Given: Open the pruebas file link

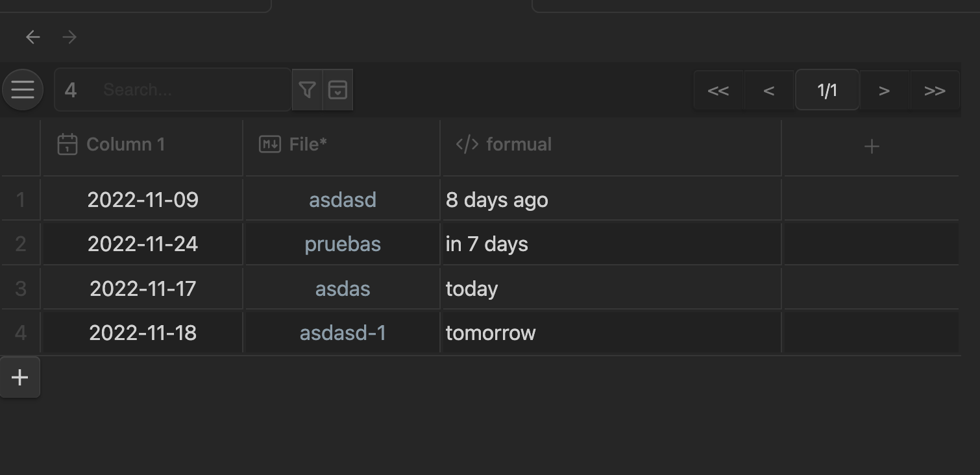Looking at the screenshot, I should click(x=342, y=244).
